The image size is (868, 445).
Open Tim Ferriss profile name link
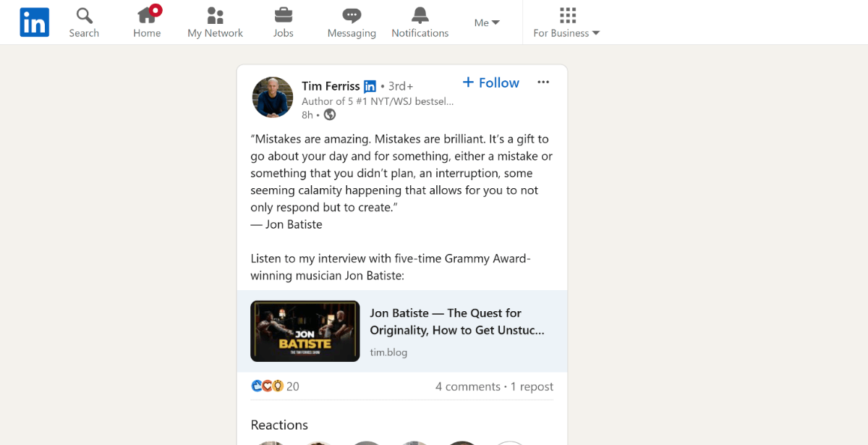331,86
